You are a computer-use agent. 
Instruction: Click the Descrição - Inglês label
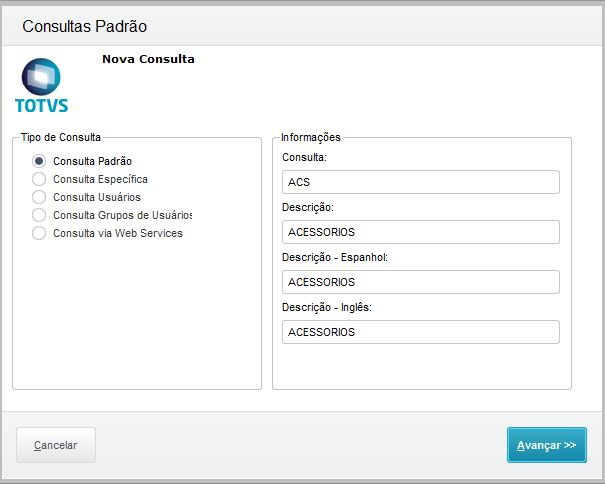(x=327, y=307)
